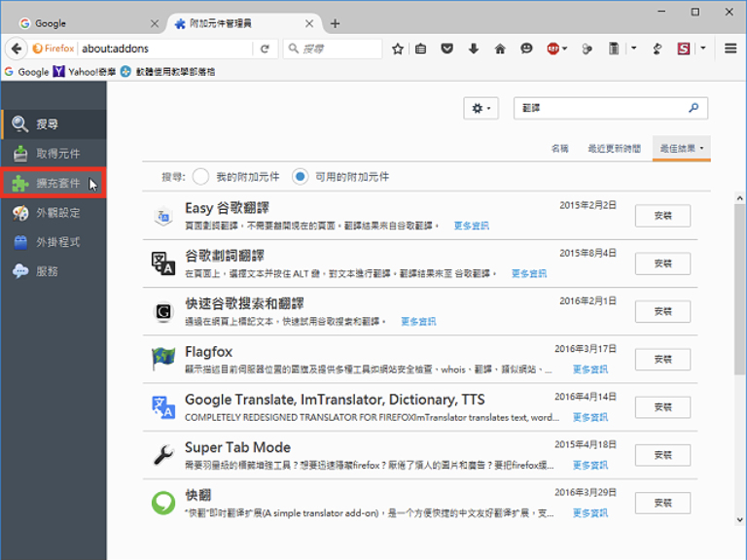Reload the page with the refresh icon
Image resolution: width=747 pixels, height=560 pixels.
265,49
